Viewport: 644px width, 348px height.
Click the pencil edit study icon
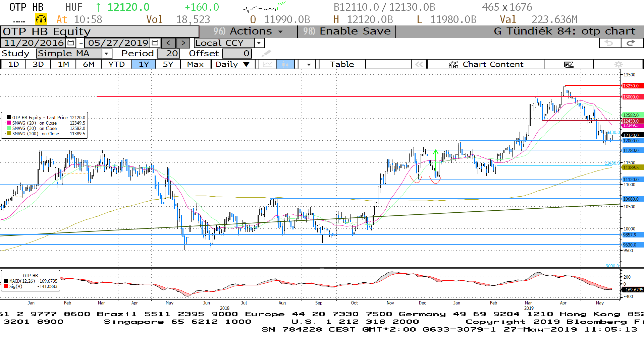pos(266,53)
